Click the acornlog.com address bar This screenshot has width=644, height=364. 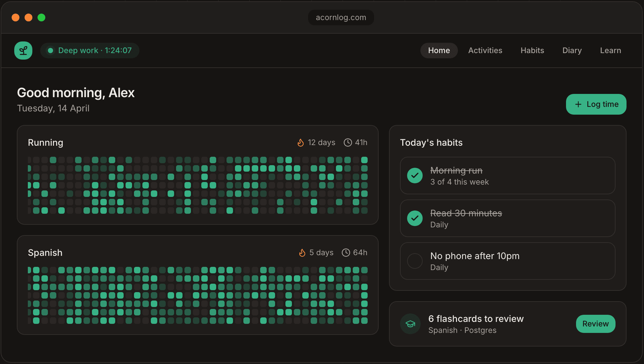click(341, 17)
